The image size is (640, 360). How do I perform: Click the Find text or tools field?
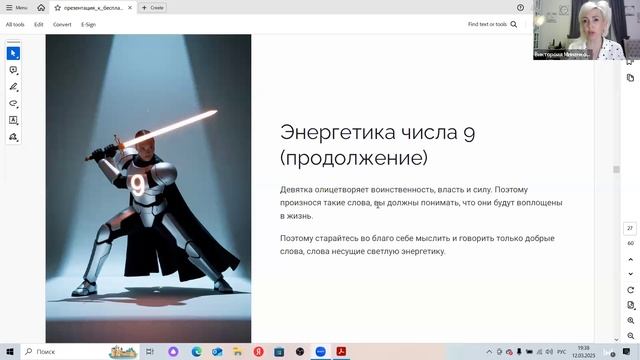[x=492, y=24]
